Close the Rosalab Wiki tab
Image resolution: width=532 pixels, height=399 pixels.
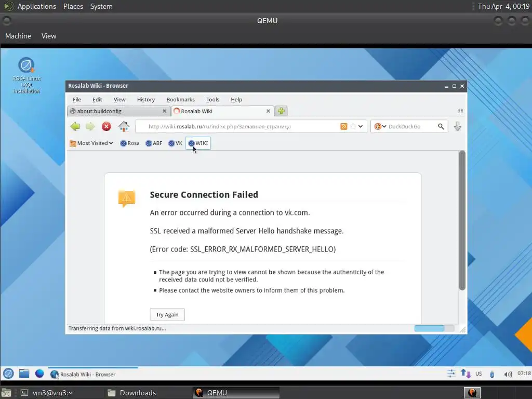[x=269, y=111]
